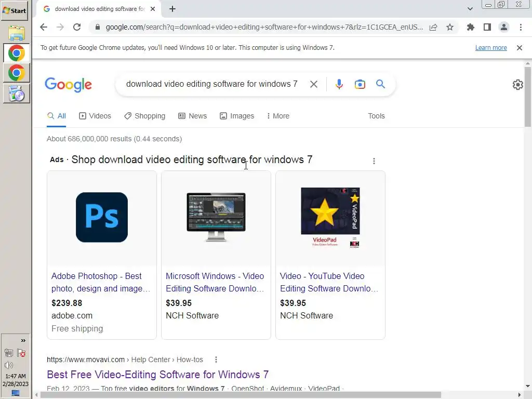Bookmark this tab with the star icon
Screen dimensions: 532x399
[450, 27]
